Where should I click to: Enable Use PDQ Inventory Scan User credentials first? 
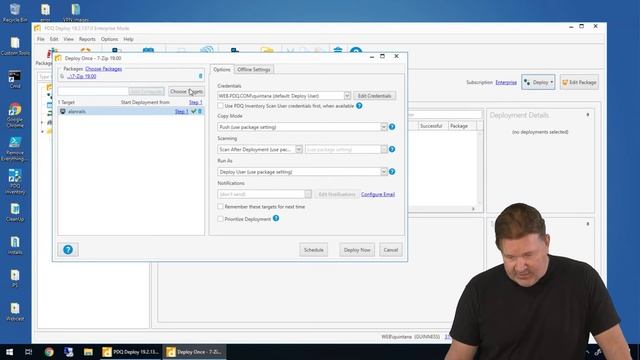tap(220, 106)
